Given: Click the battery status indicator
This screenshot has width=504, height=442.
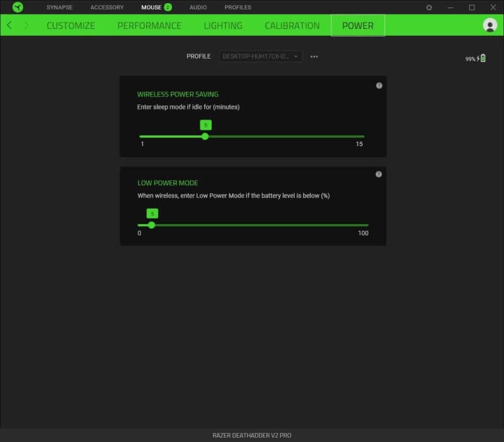Looking at the screenshot, I should point(476,59).
